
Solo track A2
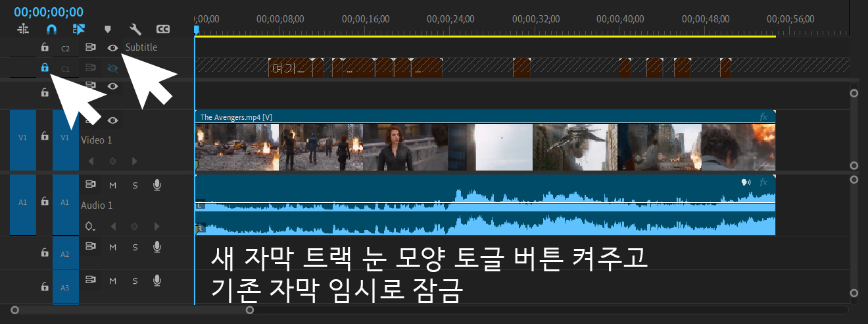(135, 247)
